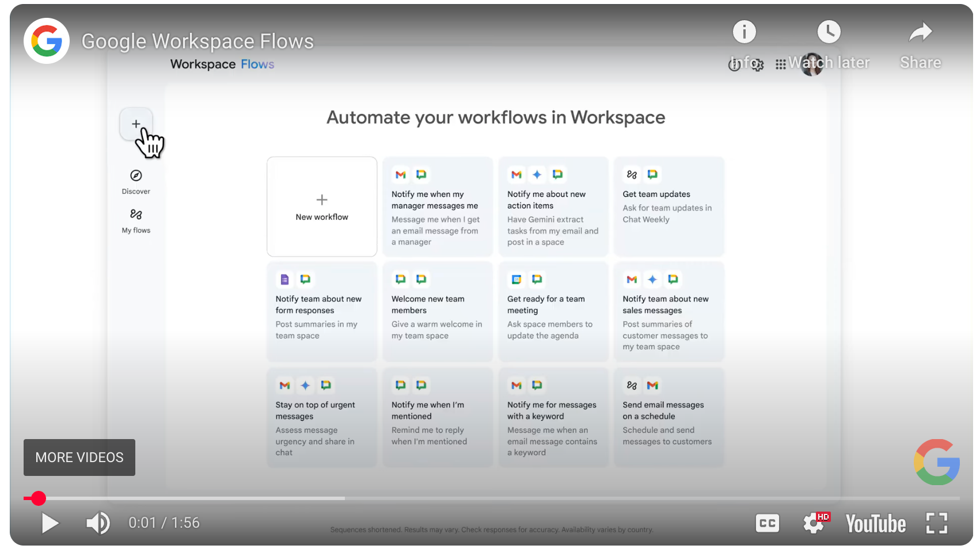Viewport: 980px width, 549px height.
Task: Click the flows icon on 'Get team updates' card
Action: (x=632, y=174)
